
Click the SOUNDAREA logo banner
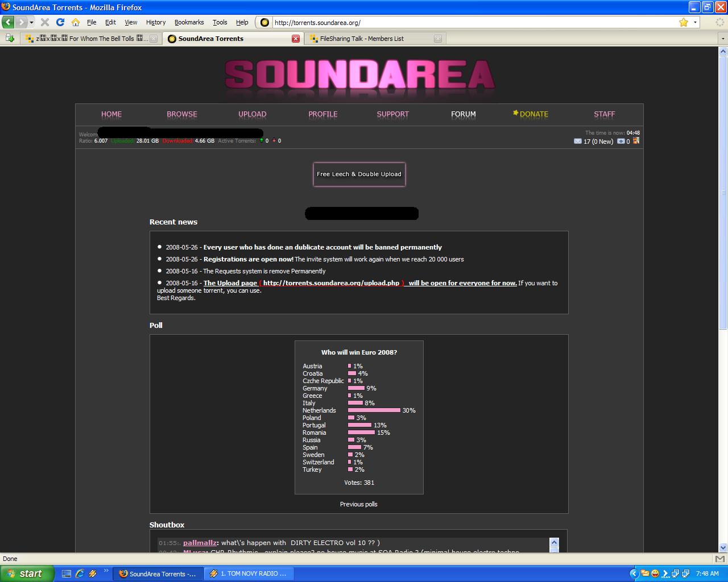tap(359, 75)
